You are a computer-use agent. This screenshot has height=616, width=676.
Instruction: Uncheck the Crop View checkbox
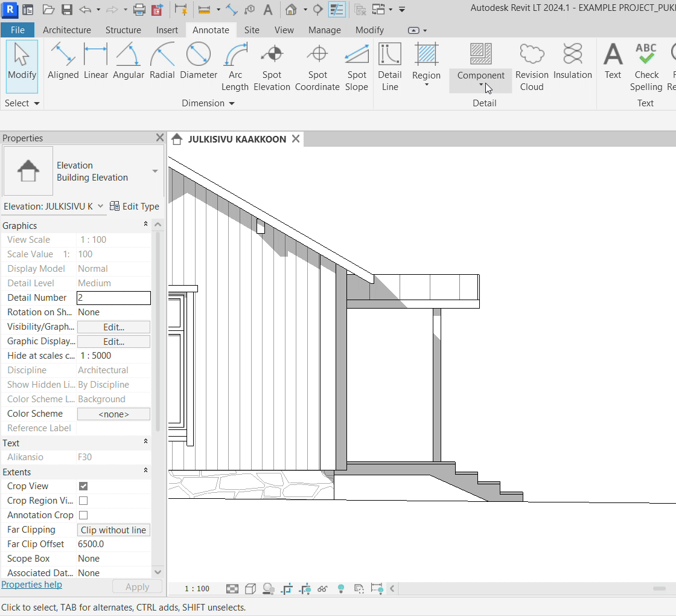point(83,486)
